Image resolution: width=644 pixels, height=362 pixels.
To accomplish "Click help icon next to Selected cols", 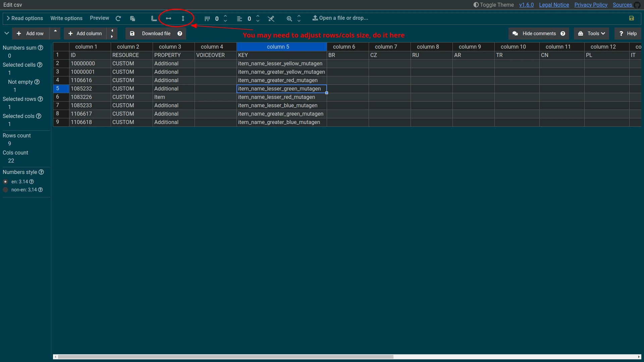I will 39,116.
